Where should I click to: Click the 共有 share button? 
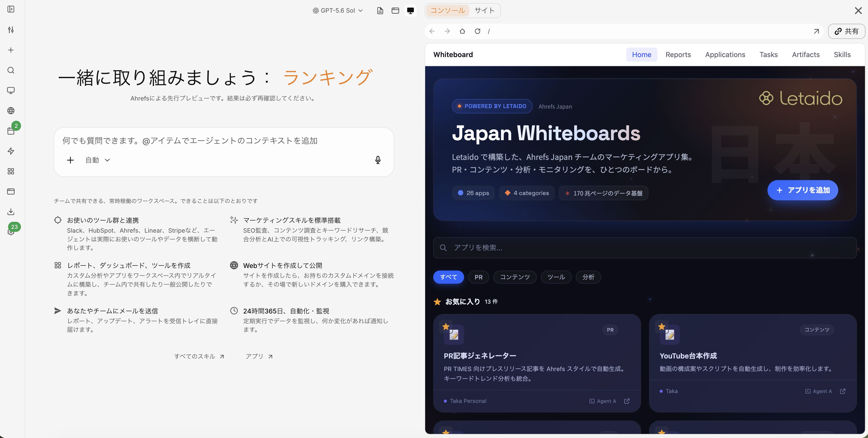pos(847,31)
